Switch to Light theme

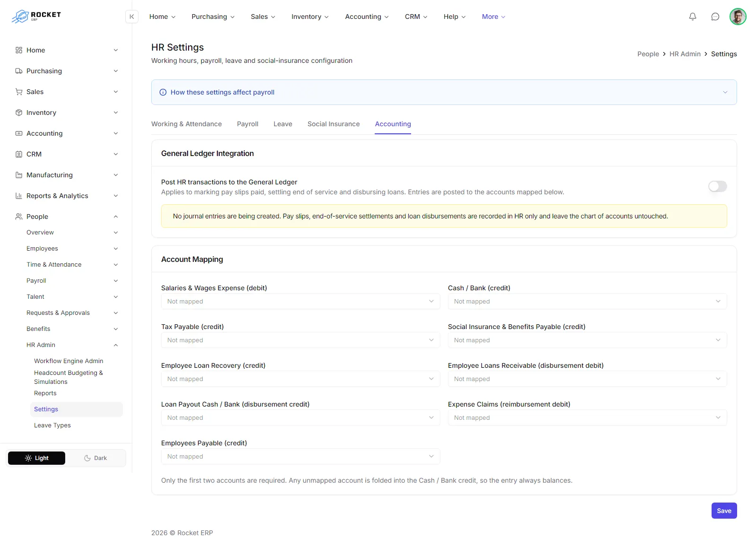click(37, 458)
